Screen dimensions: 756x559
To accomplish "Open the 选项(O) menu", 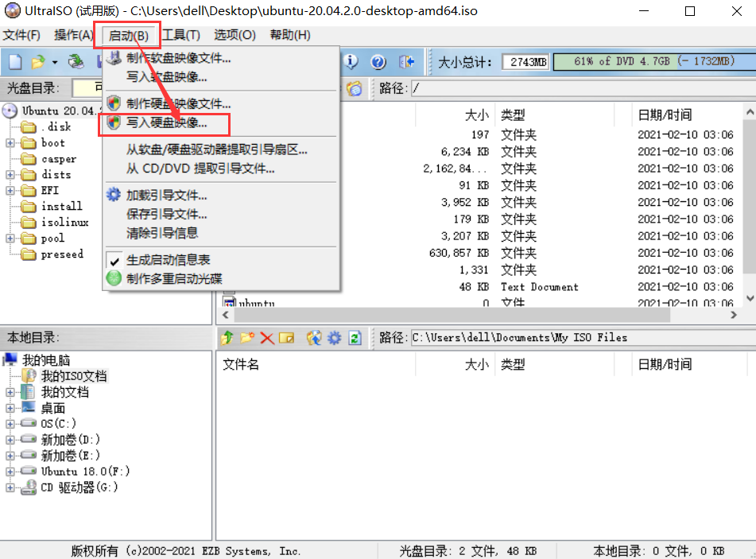I will (235, 35).
